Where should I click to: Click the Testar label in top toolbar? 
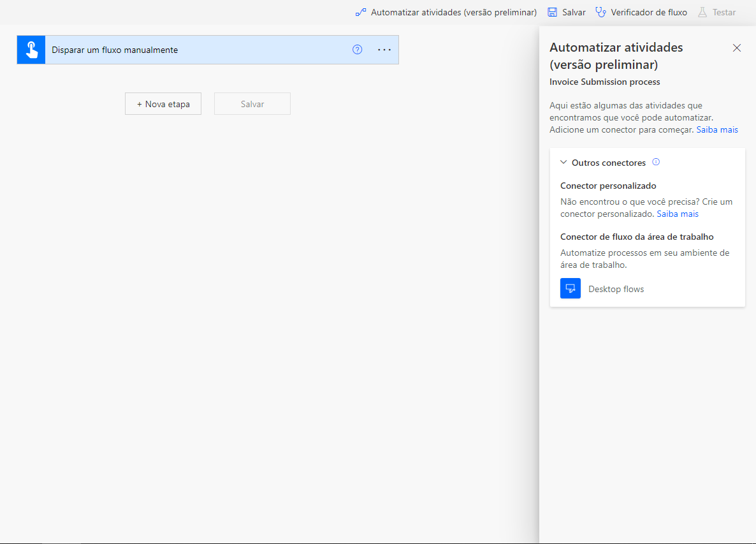(724, 13)
